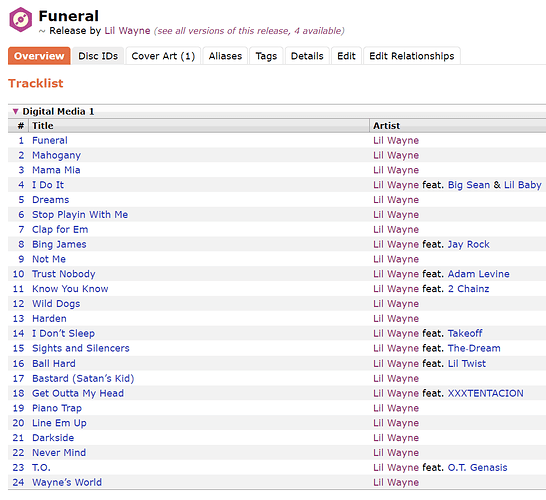Open Lil Wayne artist link in header
546x500 pixels.
127,31
